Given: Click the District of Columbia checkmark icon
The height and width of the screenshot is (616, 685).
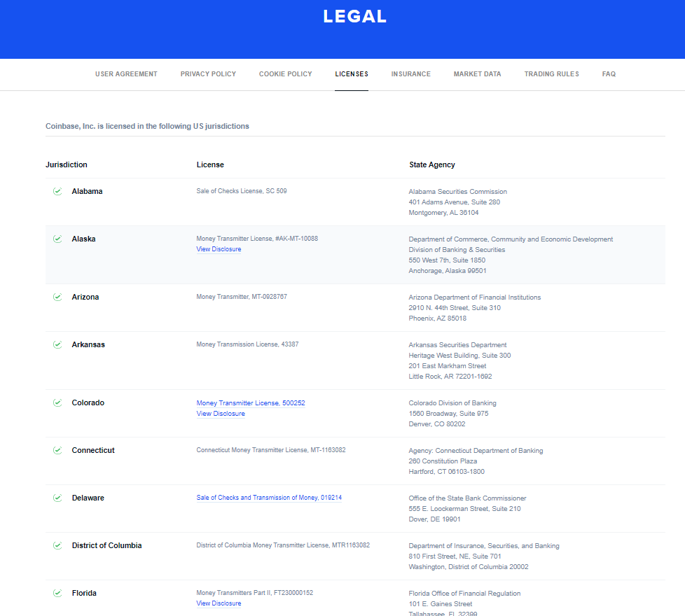Looking at the screenshot, I should tap(57, 545).
